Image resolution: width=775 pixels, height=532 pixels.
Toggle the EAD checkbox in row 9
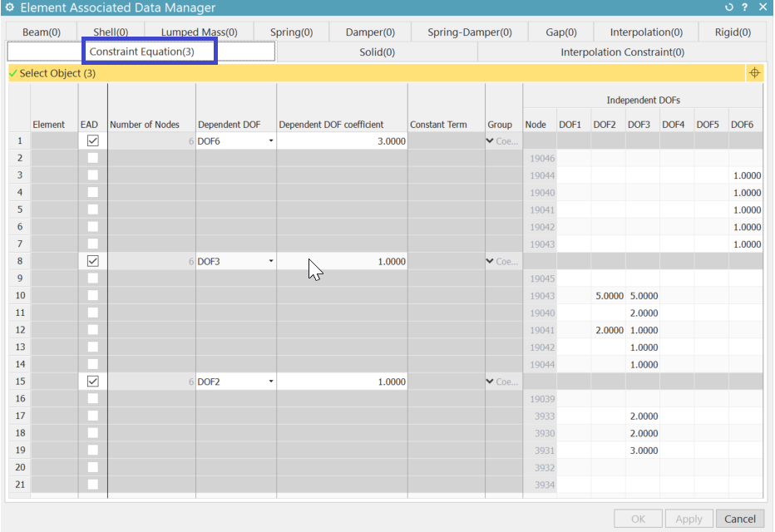91,278
